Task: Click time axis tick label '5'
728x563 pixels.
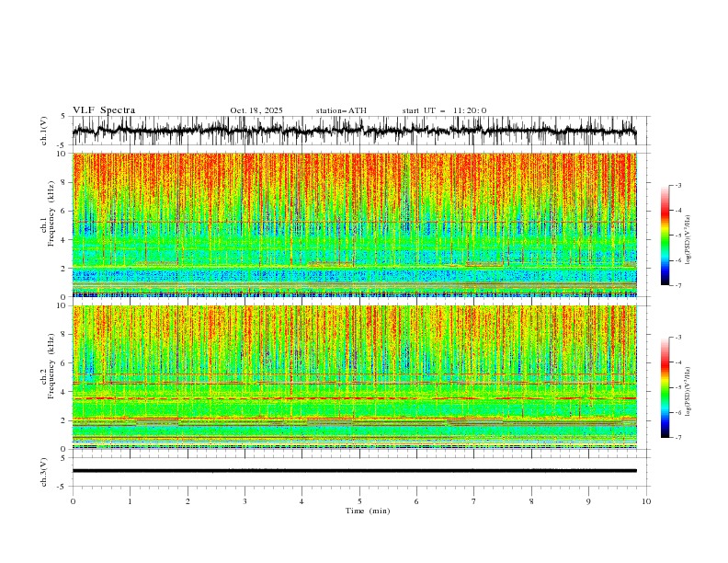Action: coord(359,501)
